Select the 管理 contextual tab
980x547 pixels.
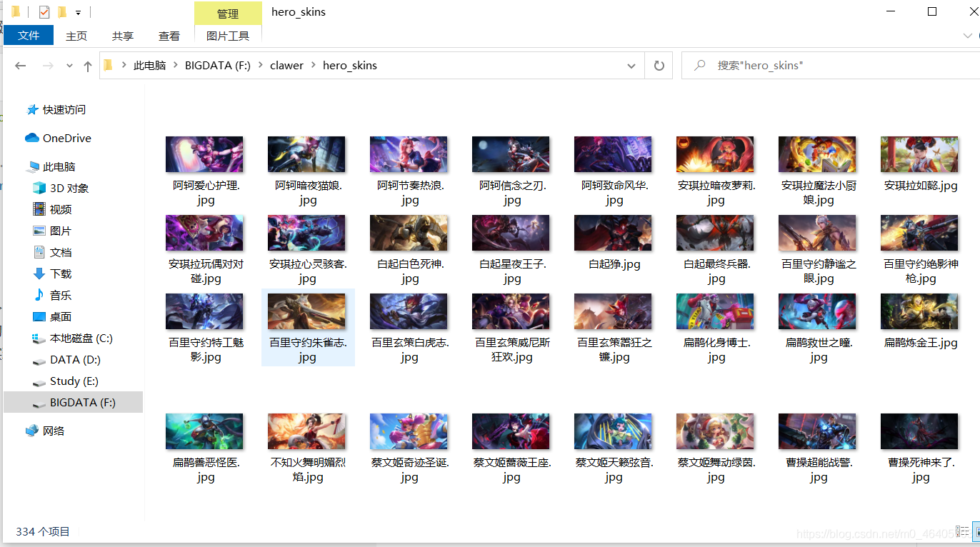[228, 14]
